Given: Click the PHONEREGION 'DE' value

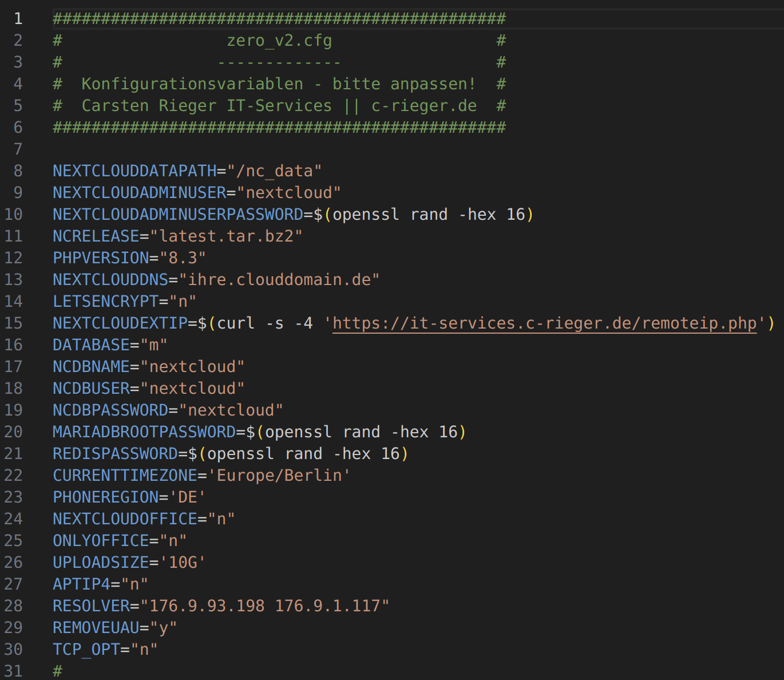Looking at the screenshot, I should pyautogui.click(x=187, y=497).
